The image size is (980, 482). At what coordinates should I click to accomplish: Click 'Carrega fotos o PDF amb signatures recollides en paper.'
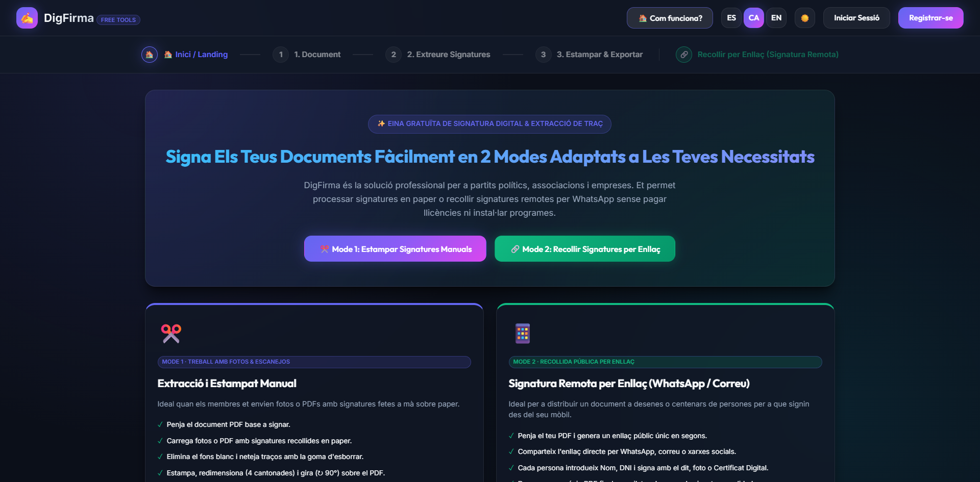[x=259, y=441]
